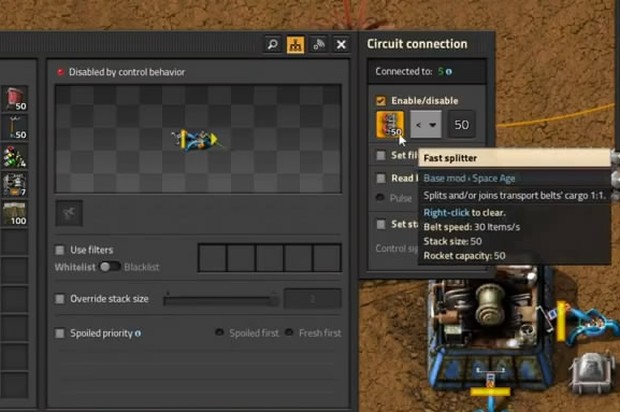This screenshot has width=620, height=412.
Task: Open the info icon beside Spoiled priority
Action: (x=138, y=333)
